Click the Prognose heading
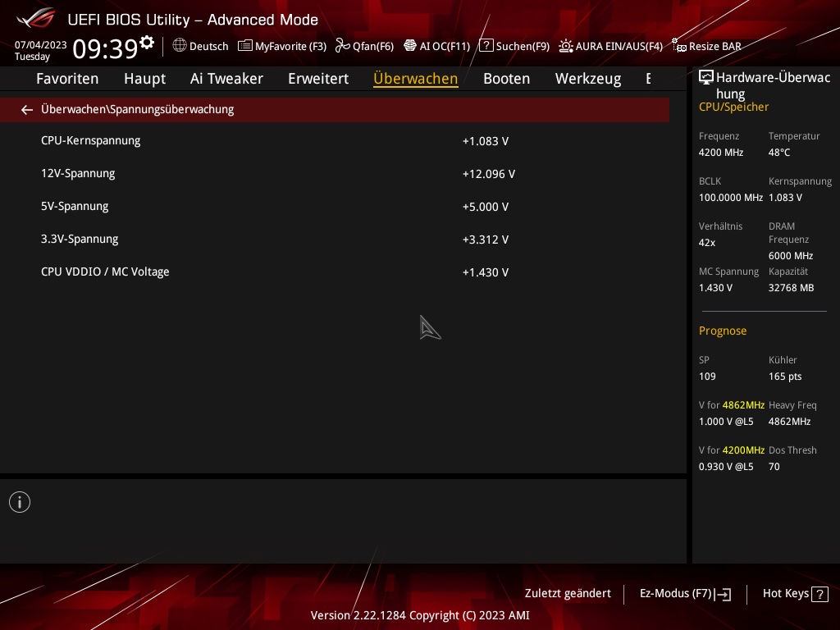Screen dimensions: 840x630 click(x=722, y=331)
